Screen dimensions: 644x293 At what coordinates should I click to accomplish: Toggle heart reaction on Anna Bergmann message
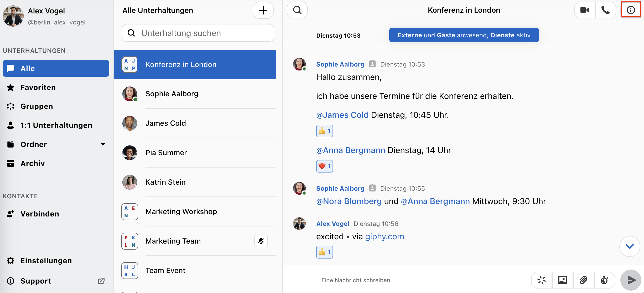(x=324, y=166)
